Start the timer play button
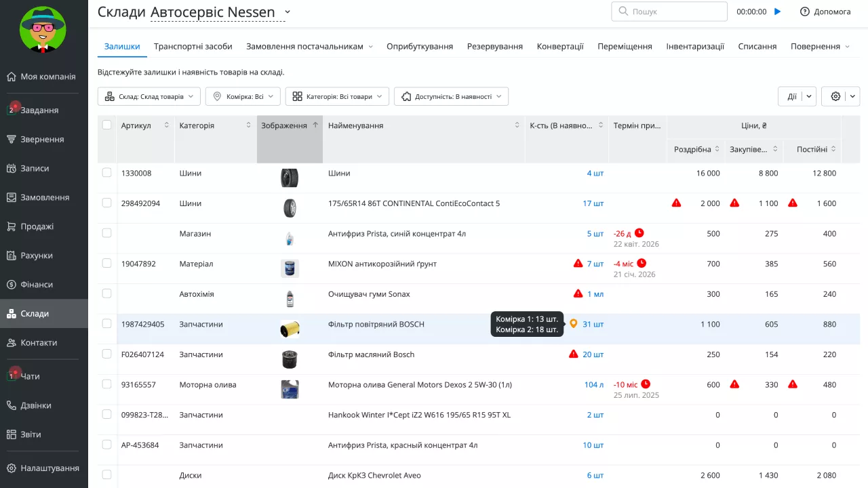Screen dimensions: 868x488 (778, 12)
